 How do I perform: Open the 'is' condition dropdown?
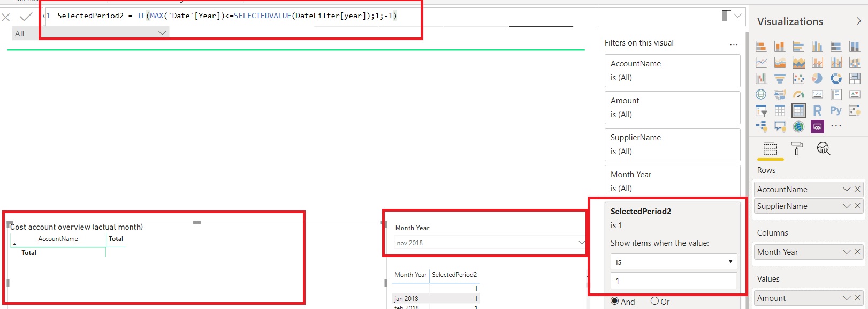674,261
